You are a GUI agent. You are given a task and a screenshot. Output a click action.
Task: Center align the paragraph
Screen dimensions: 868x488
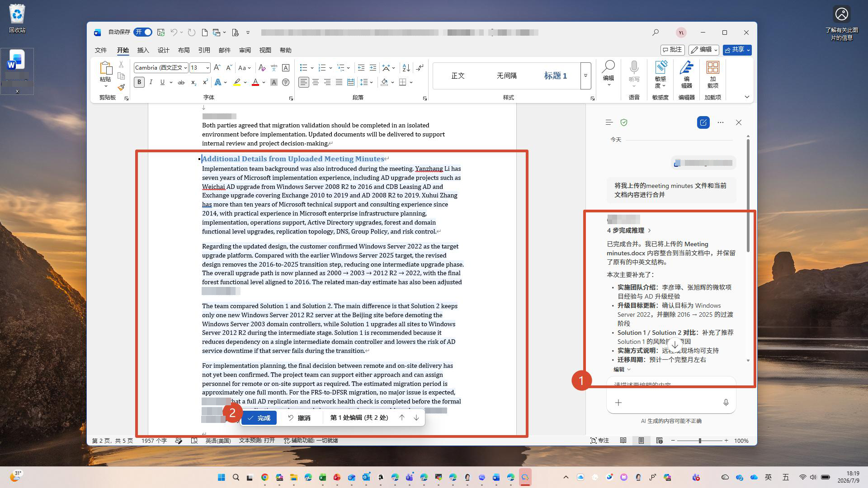pyautogui.click(x=316, y=82)
